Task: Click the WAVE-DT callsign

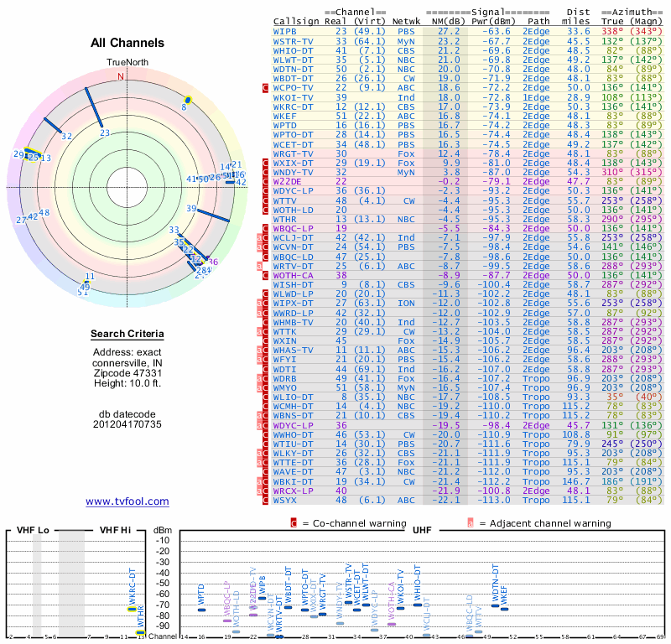Action: [293, 472]
